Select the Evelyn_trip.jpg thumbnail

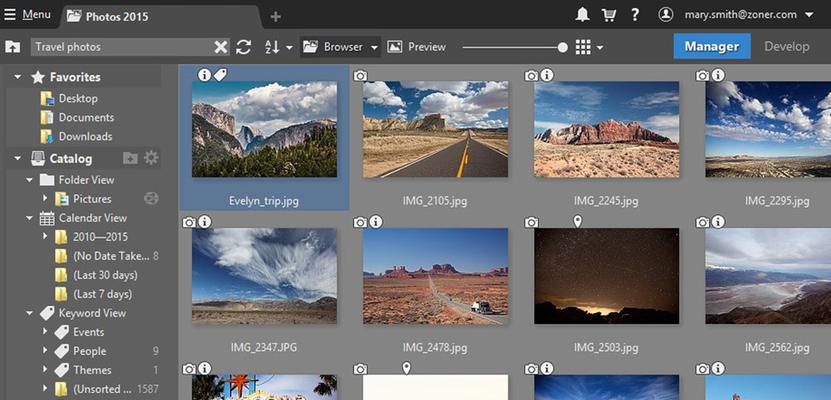[264, 129]
